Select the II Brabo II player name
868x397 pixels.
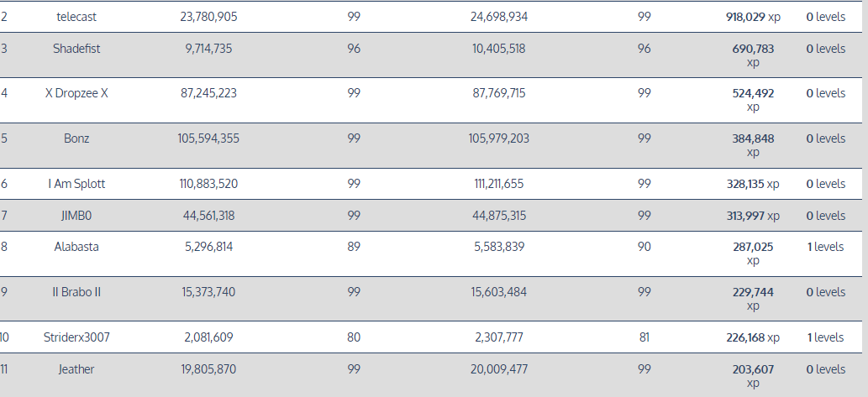[x=76, y=292]
